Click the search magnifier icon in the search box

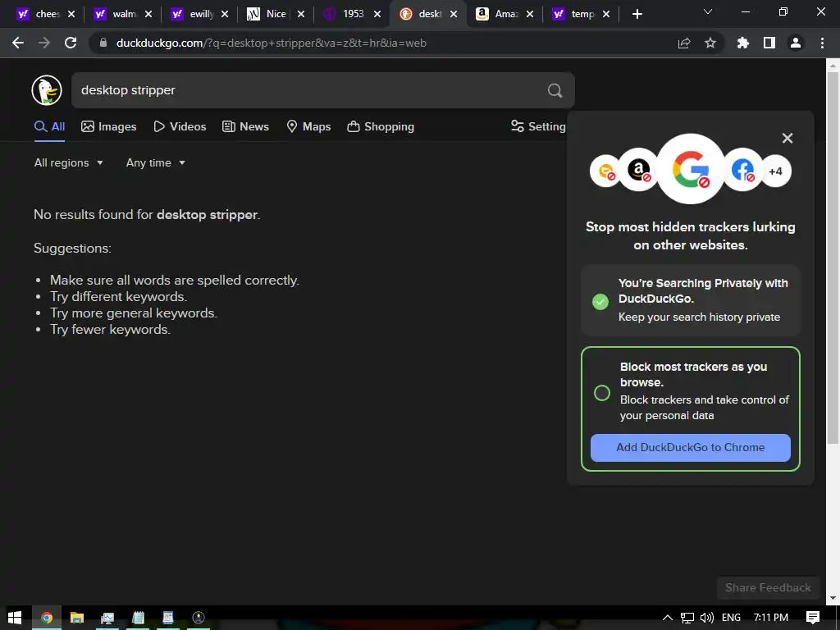tap(555, 90)
